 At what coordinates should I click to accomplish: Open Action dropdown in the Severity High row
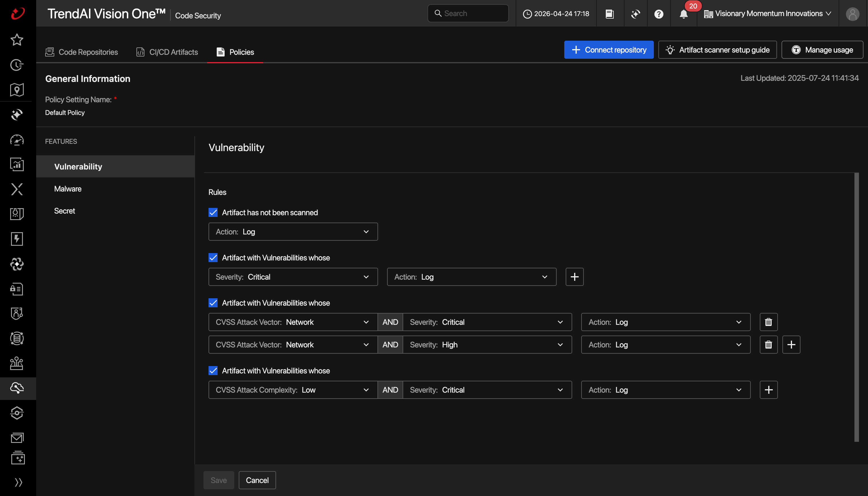pyautogui.click(x=666, y=344)
